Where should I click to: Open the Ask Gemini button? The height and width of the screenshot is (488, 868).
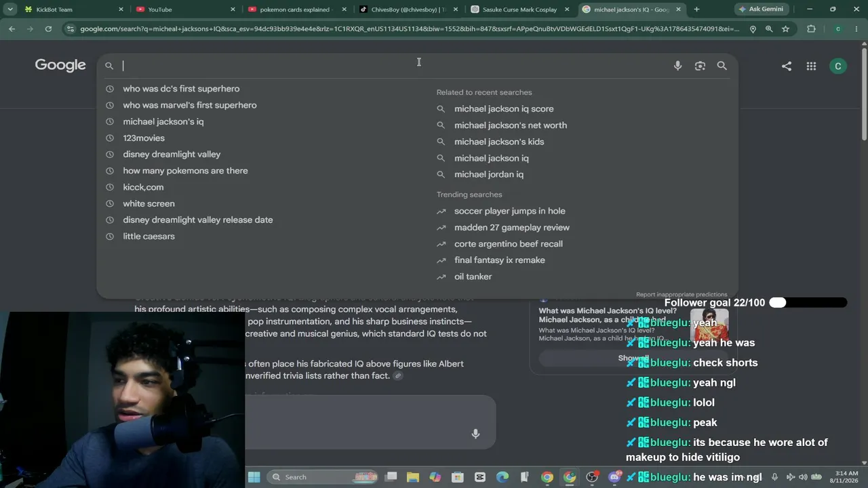pos(760,9)
